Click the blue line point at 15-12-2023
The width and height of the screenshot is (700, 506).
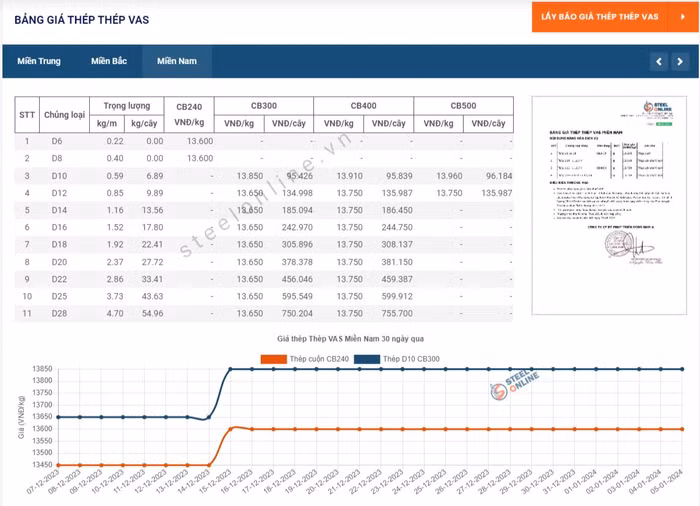pos(232,369)
